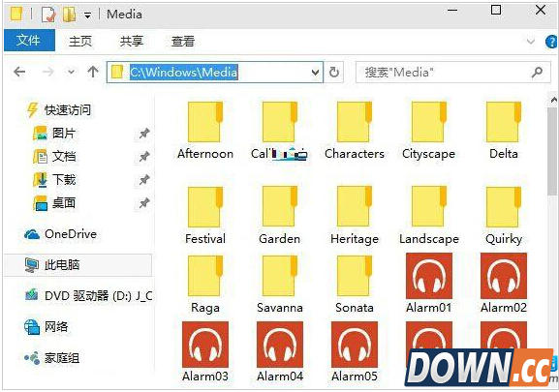Open 图片 in quick access
This screenshot has width=559, height=392.
[x=54, y=134]
